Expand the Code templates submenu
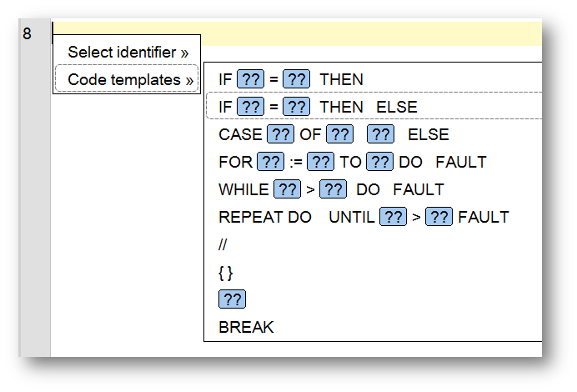The width and height of the screenshot is (577, 392). click(x=127, y=78)
